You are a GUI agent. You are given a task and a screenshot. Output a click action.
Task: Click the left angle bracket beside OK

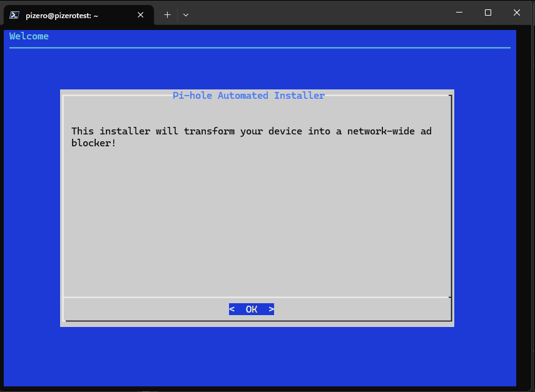[x=232, y=309]
